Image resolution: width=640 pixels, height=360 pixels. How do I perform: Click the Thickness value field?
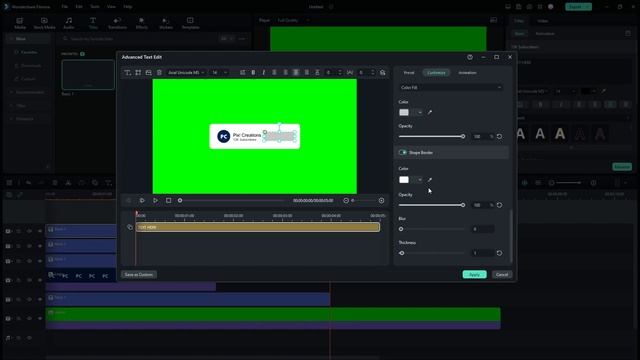(x=482, y=253)
